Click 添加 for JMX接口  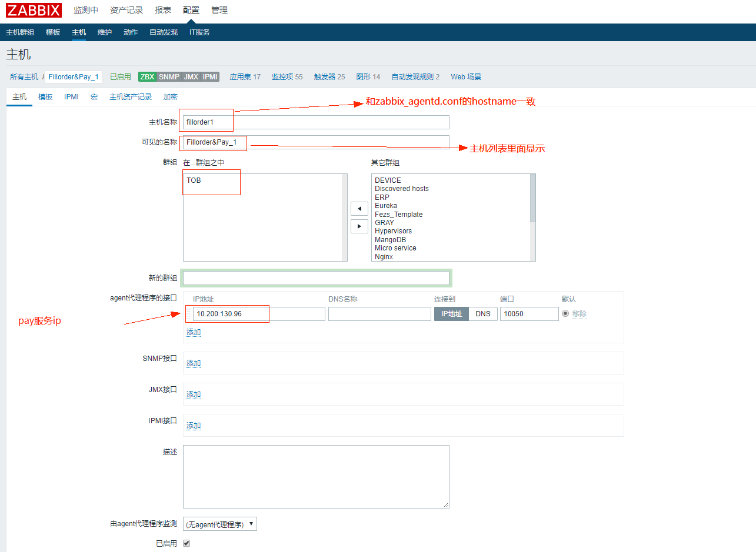[194, 394]
